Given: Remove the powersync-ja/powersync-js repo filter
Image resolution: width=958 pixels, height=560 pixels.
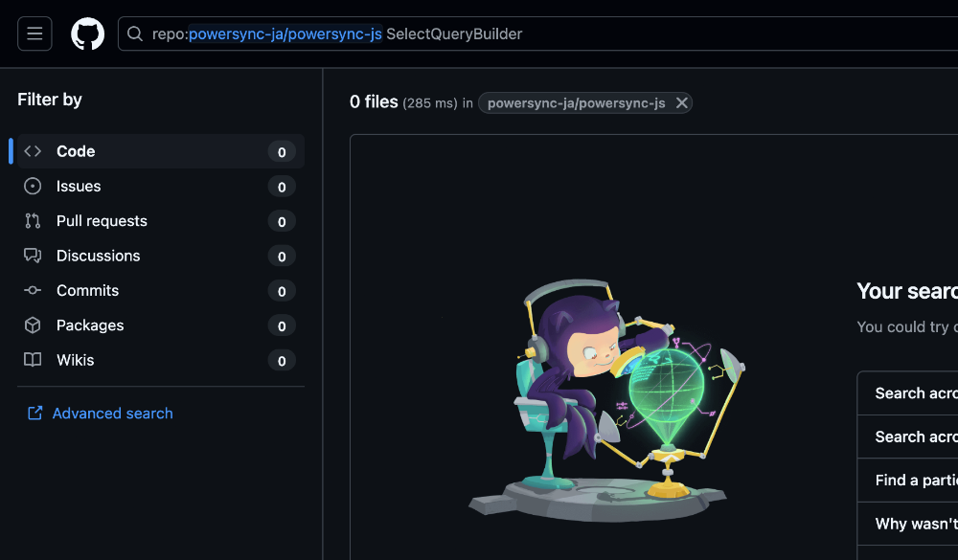Looking at the screenshot, I should [681, 103].
